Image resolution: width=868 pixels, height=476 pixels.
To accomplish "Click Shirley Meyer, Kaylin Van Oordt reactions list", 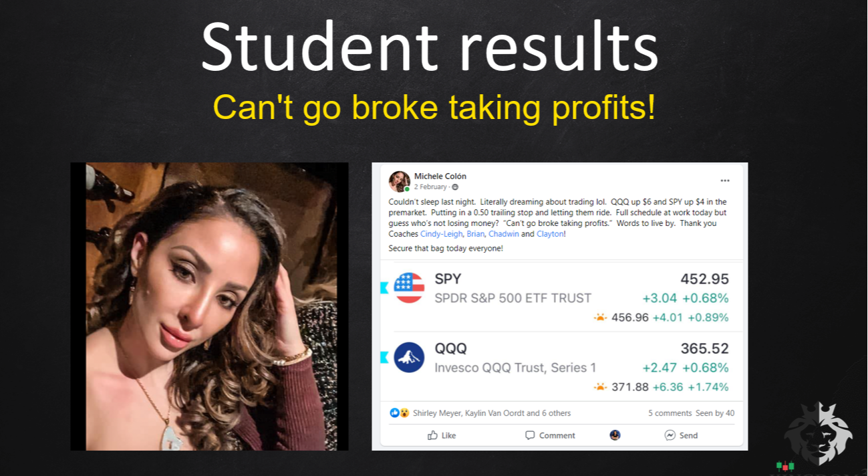I will click(492, 413).
